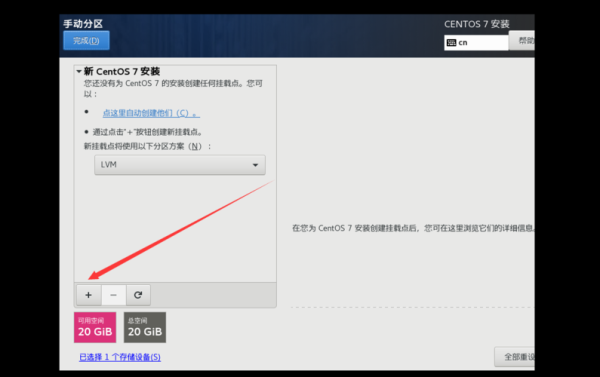Collapse the 新 CentOS 7 安装 section
Image resolution: width=600 pixels, height=377 pixels.
click(79, 71)
